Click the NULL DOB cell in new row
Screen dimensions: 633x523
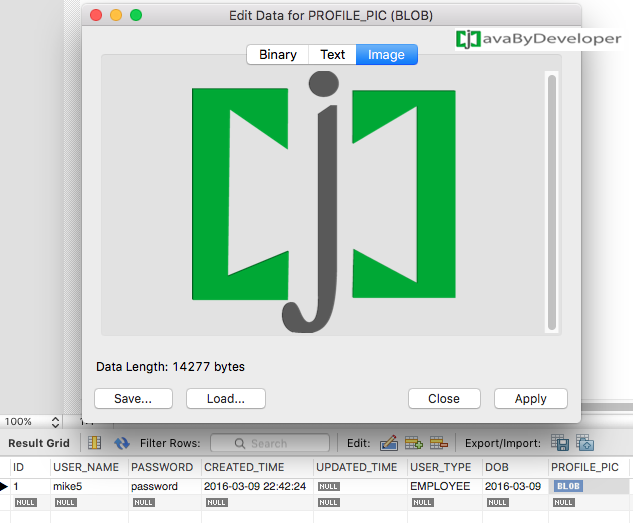pos(515,502)
